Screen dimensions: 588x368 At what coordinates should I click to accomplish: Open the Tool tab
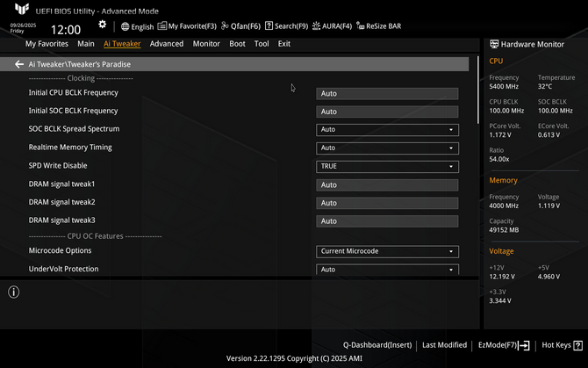coord(262,44)
